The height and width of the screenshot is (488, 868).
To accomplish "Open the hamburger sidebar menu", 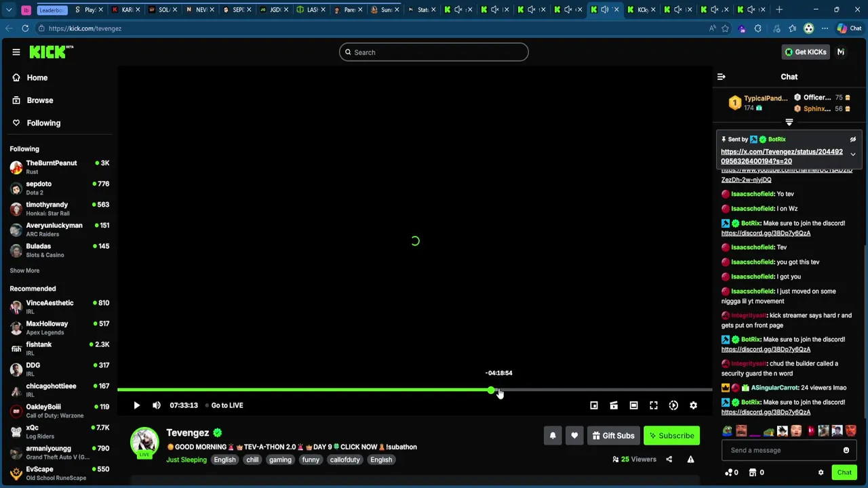I will (x=16, y=52).
